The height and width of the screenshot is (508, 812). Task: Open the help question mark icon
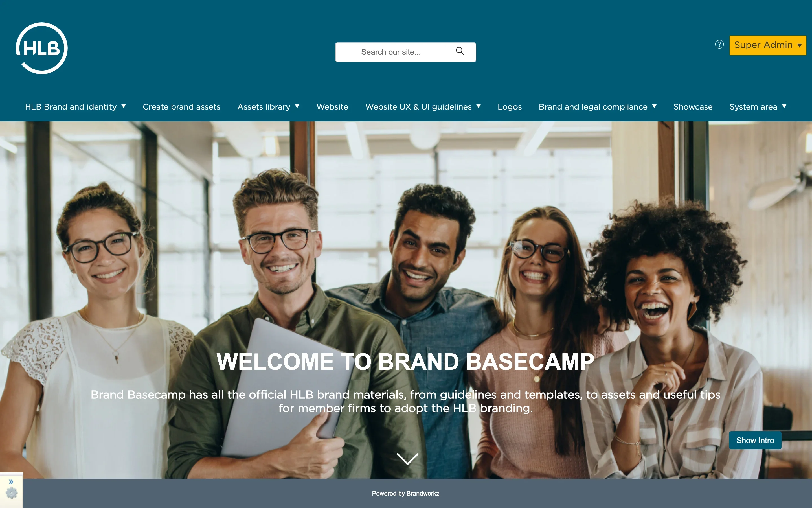tap(719, 44)
